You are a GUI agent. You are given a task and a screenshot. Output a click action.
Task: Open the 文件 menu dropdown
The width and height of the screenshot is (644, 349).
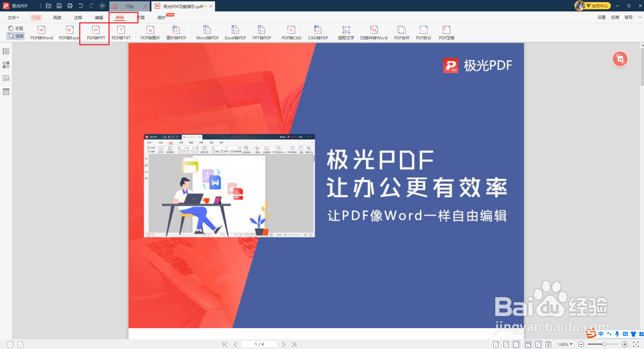click(x=13, y=17)
